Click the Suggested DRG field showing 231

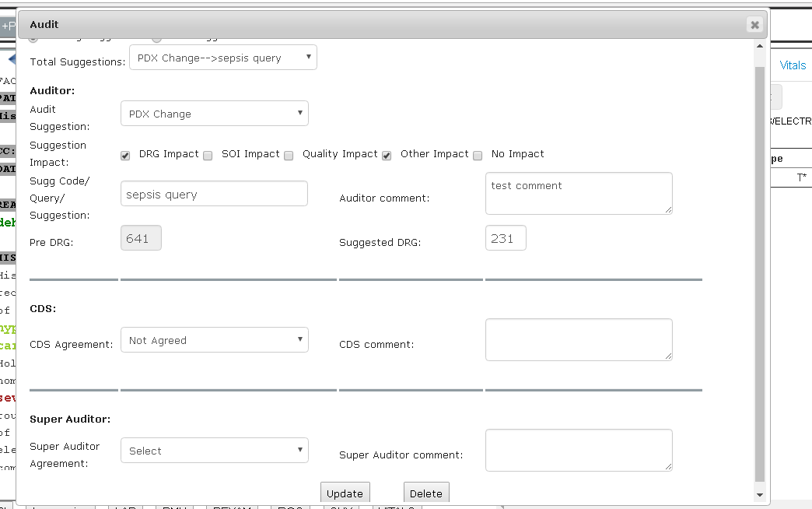click(x=506, y=238)
